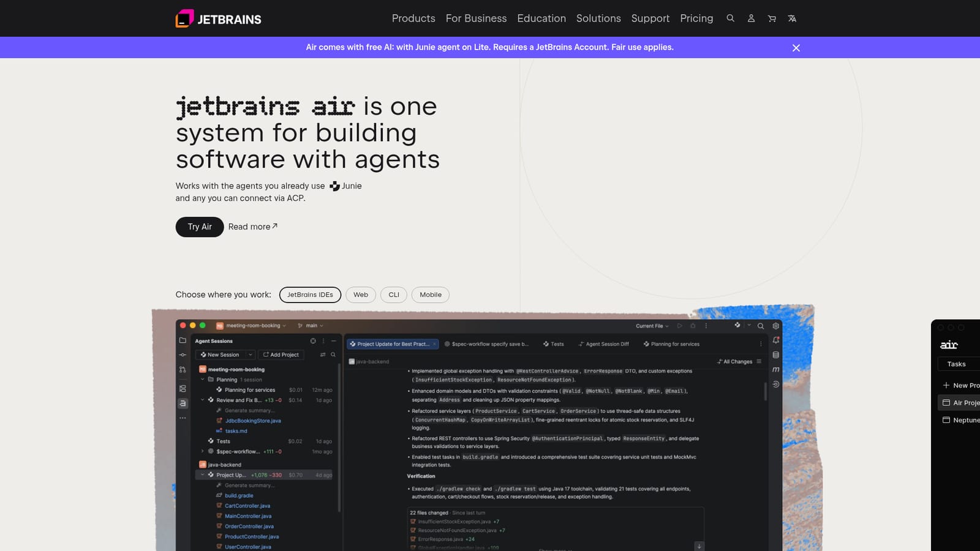
Task: Select the CLI option
Action: tap(394, 294)
